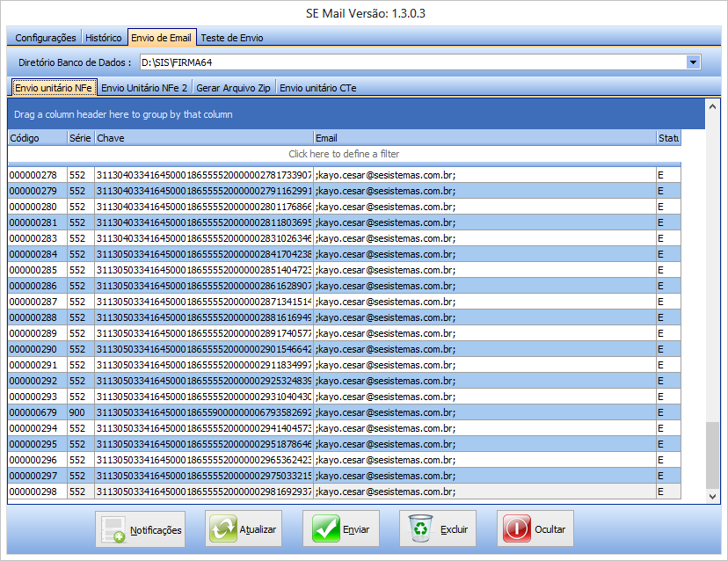
Task: Click the scrollbar down arrow in grid
Action: point(712,497)
